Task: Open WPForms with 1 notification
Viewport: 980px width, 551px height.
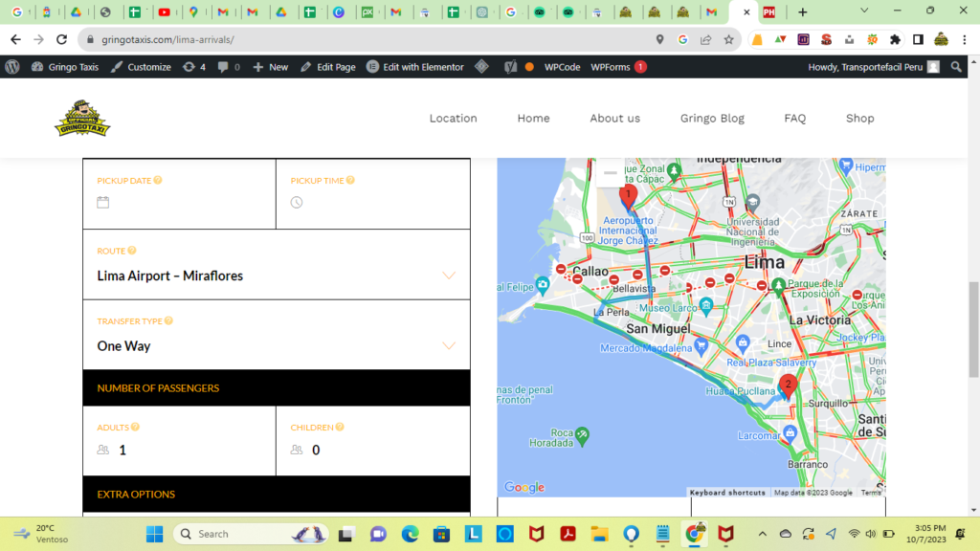Action: click(x=617, y=67)
